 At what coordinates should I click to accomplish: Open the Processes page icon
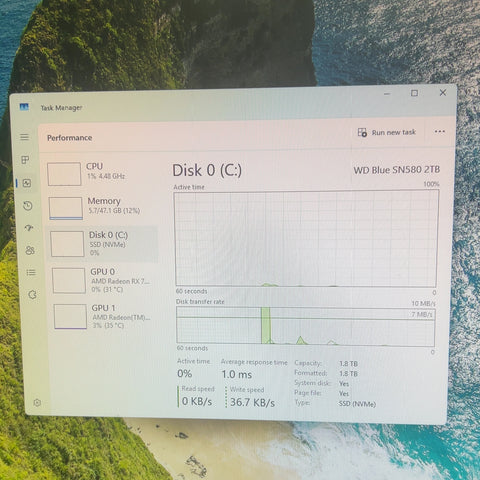(25, 160)
